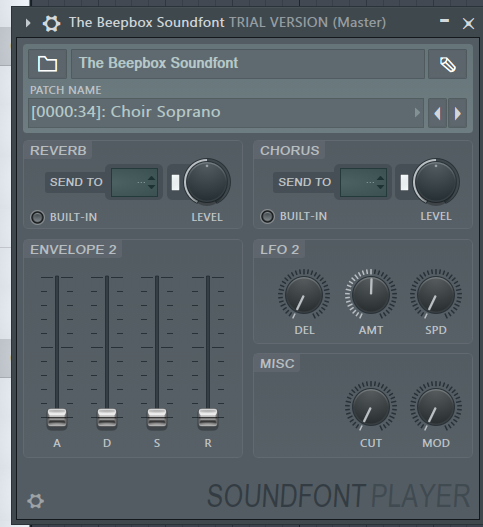Click the MISC section title

(277, 364)
